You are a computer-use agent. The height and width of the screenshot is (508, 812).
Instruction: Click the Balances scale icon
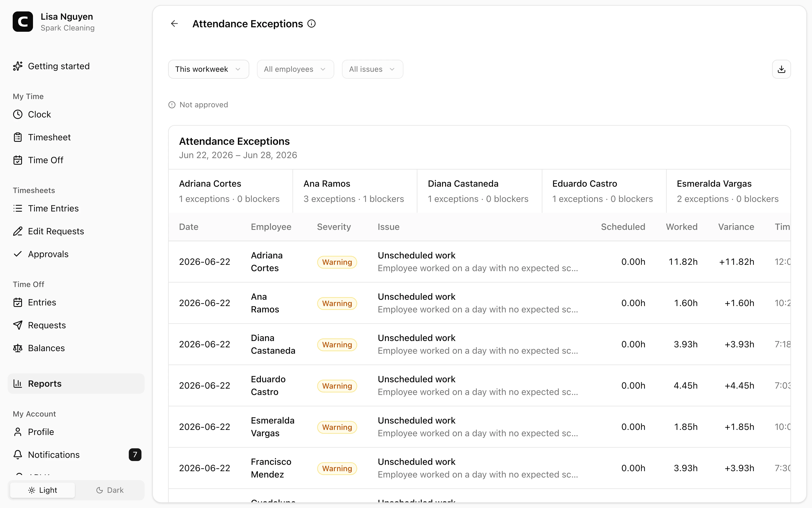pyautogui.click(x=18, y=348)
